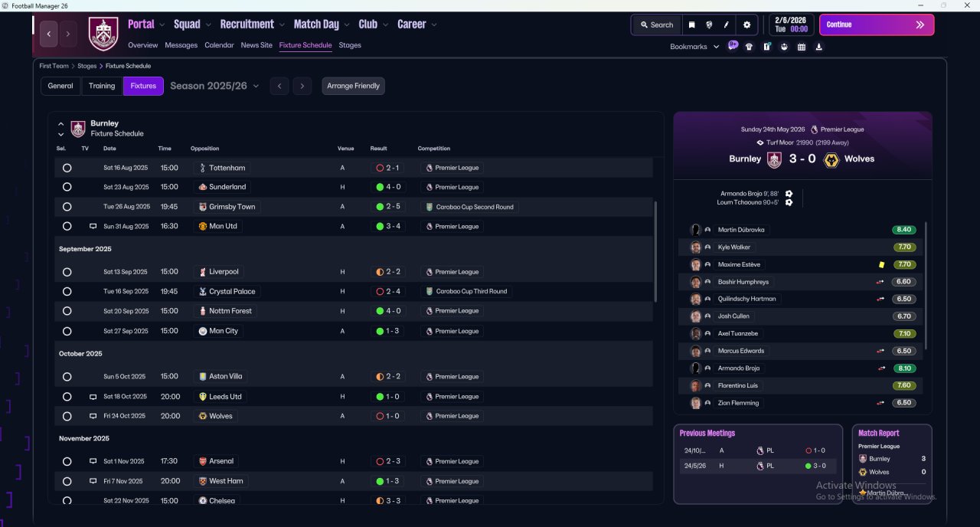The image size is (980, 527).
Task: Select the 24/5/26 previous meeting row
Action: click(x=758, y=466)
